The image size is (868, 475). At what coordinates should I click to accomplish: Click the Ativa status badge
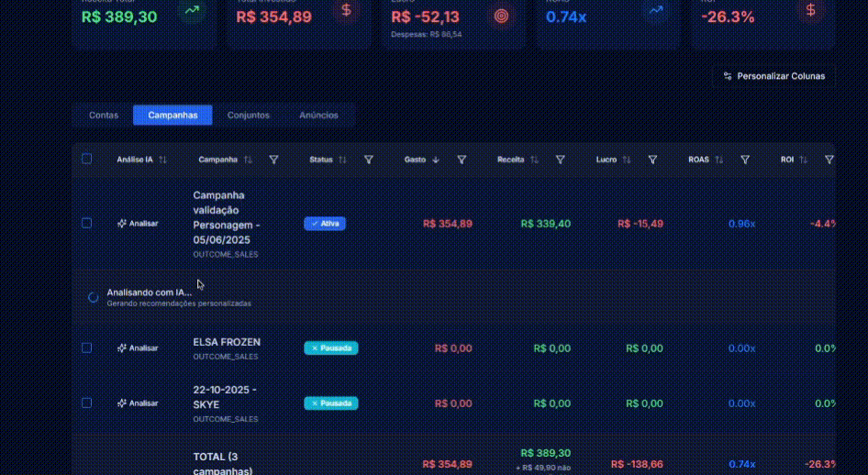tap(325, 224)
